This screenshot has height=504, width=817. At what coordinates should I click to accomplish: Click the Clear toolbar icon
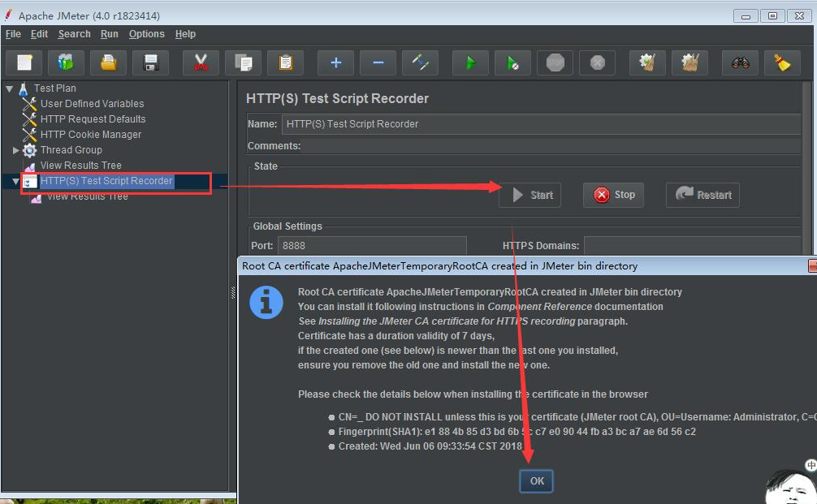click(x=647, y=63)
